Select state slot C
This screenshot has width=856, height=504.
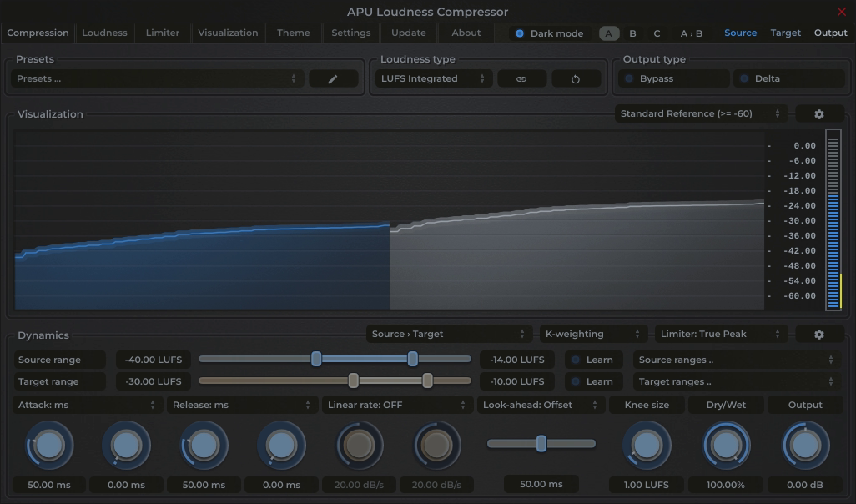[657, 33]
